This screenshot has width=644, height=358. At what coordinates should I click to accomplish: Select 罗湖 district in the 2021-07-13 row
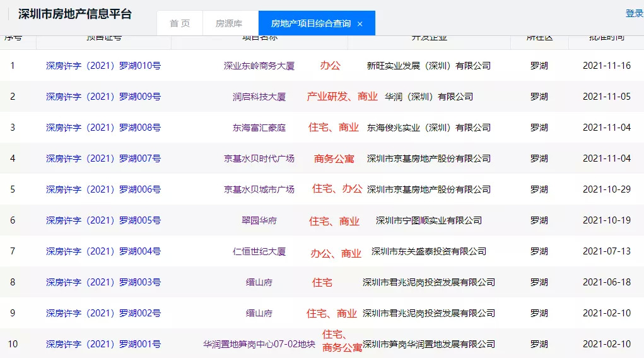pos(539,251)
